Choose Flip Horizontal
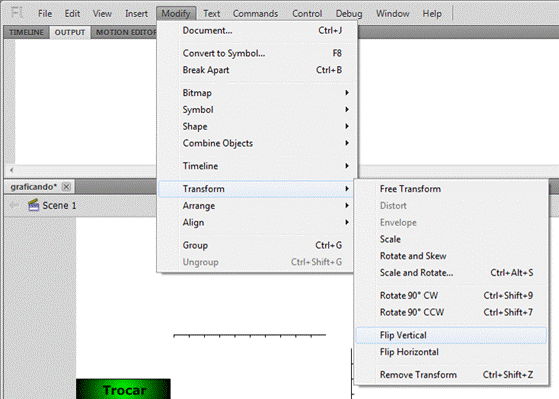The image size is (559, 399). pyautogui.click(x=451, y=352)
